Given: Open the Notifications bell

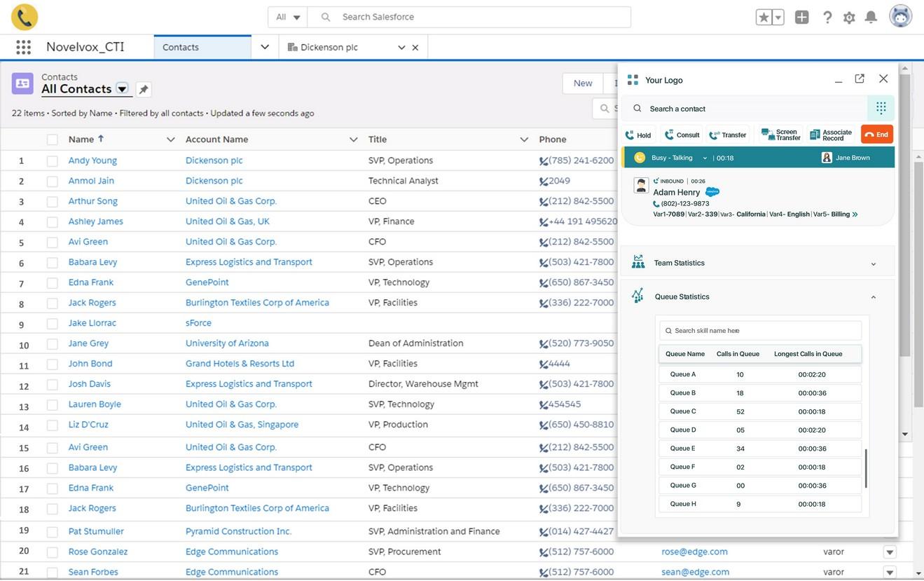Looking at the screenshot, I should (871, 18).
